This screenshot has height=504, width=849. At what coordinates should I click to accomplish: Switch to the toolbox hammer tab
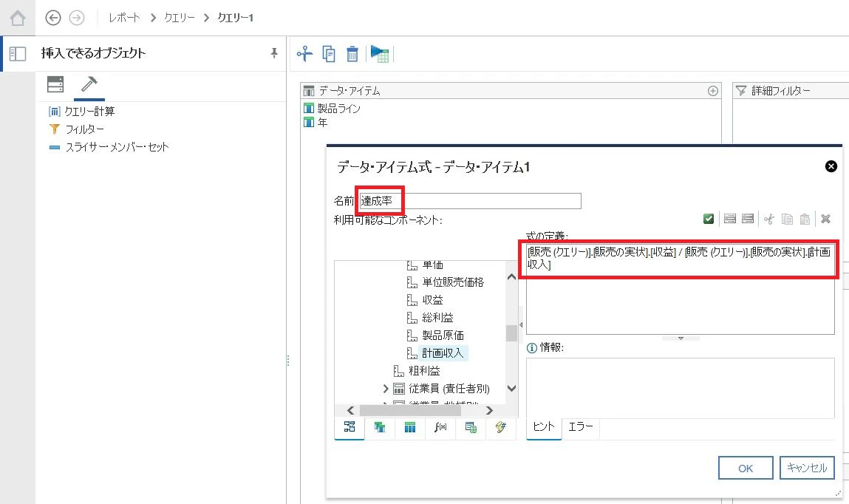click(89, 84)
